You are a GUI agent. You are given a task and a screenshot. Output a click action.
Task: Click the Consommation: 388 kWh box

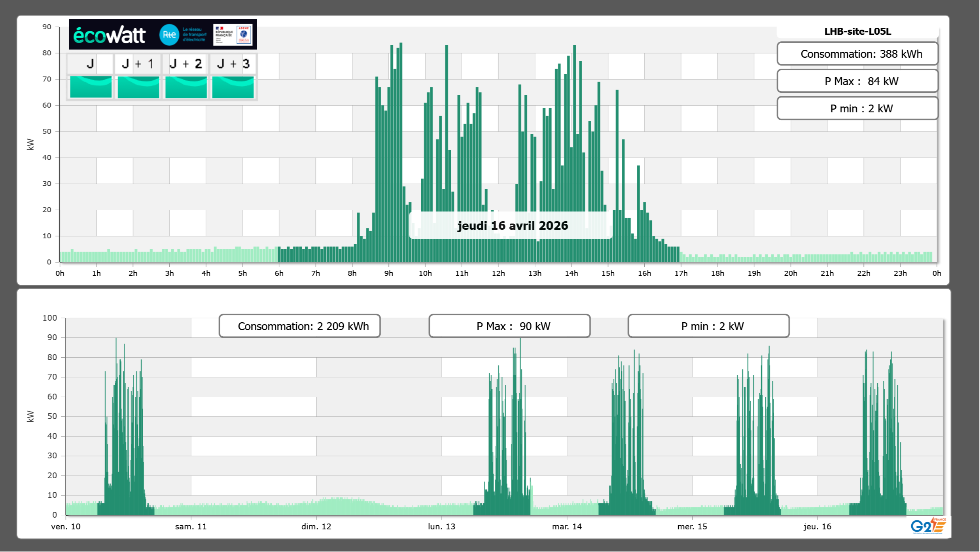pyautogui.click(x=857, y=54)
